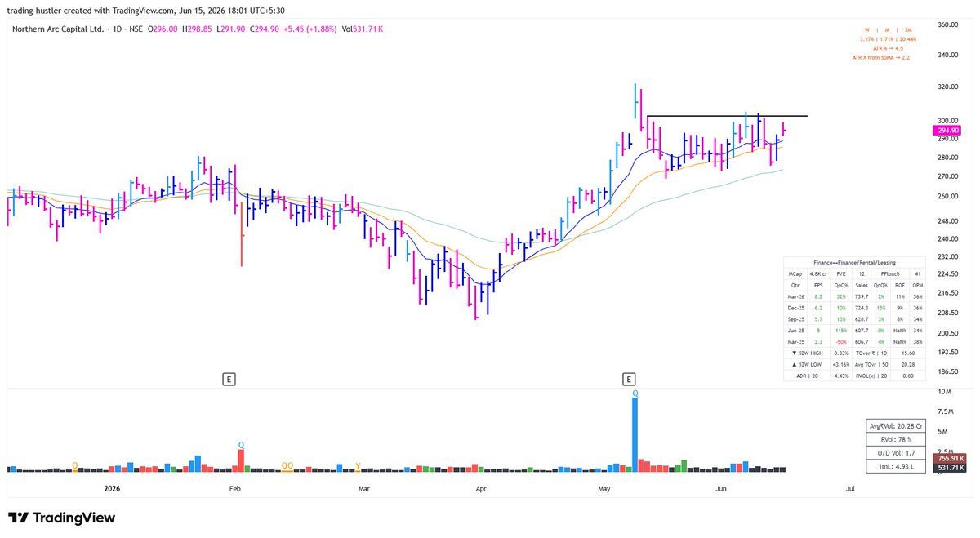Click the 294.90 current price label
This screenshot has height=538, width=980.
pos(947,131)
